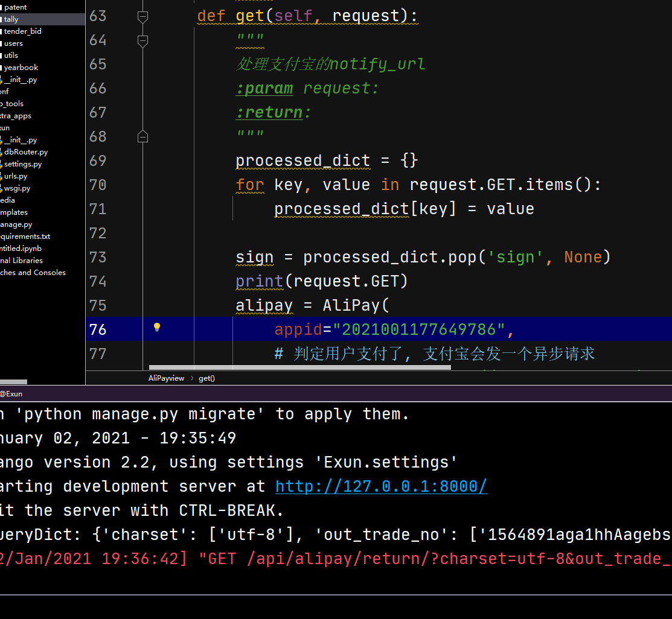The width and height of the screenshot is (672, 619).
Task: Collapse docstring fold marker on line 64
Action: pyautogui.click(x=142, y=41)
